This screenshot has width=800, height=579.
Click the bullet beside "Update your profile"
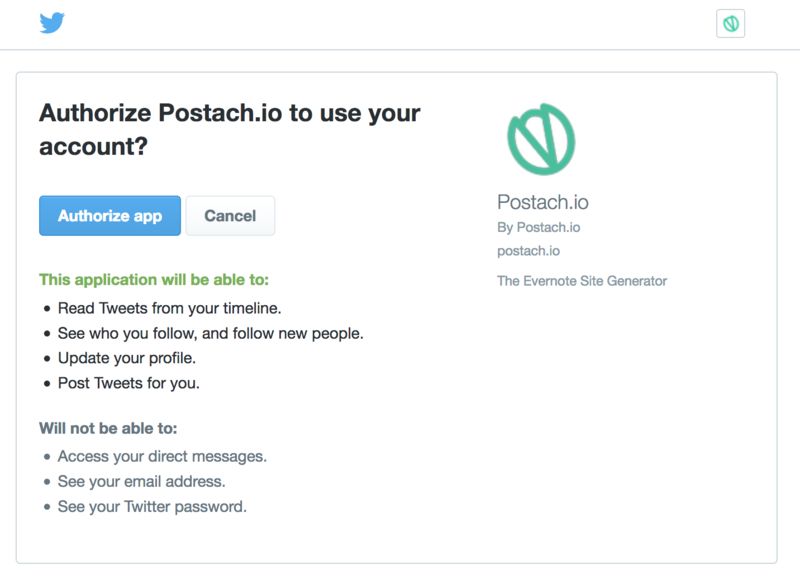47,358
